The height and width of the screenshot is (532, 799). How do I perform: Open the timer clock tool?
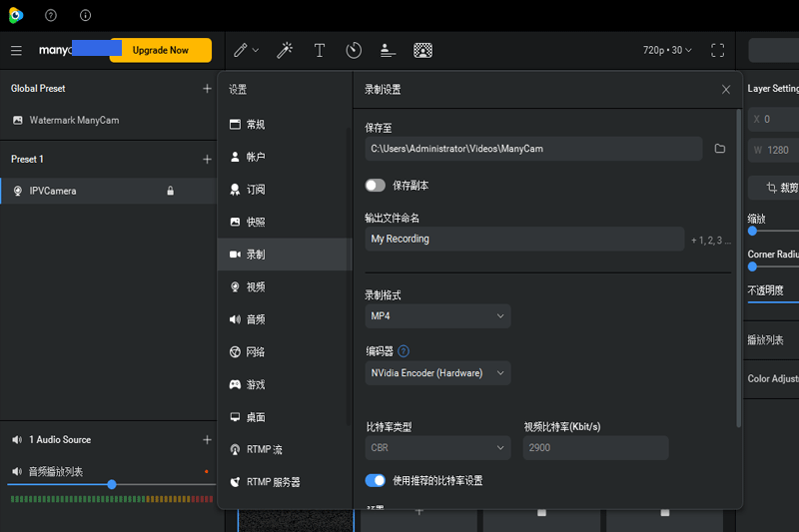[354, 50]
